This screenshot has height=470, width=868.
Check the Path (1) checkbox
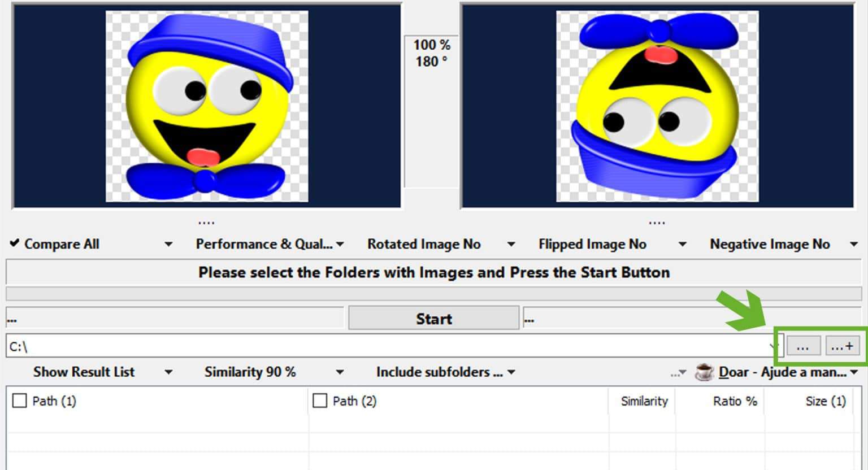pos(20,401)
